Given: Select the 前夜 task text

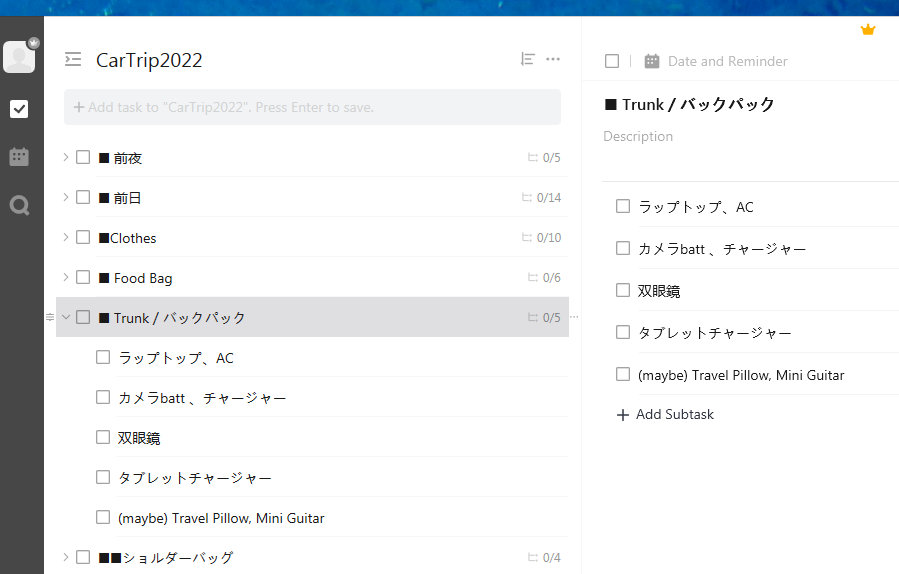Looking at the screenshot, I should [x=120, y=158].
